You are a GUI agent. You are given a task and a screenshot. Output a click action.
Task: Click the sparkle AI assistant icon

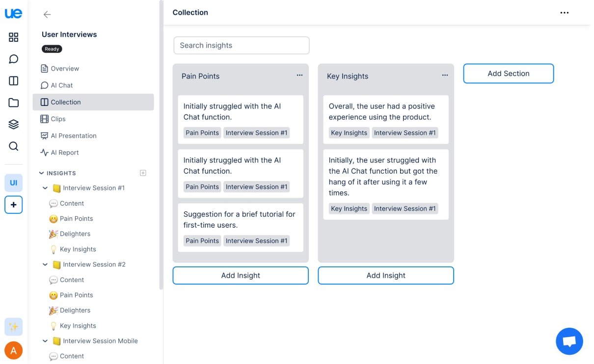[13, 327]
